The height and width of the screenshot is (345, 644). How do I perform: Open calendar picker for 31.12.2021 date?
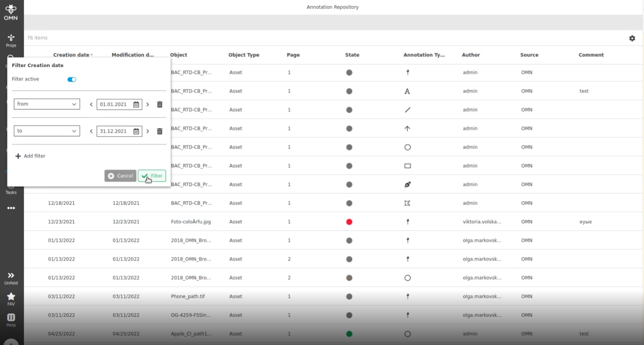click(x=136, y=131)
